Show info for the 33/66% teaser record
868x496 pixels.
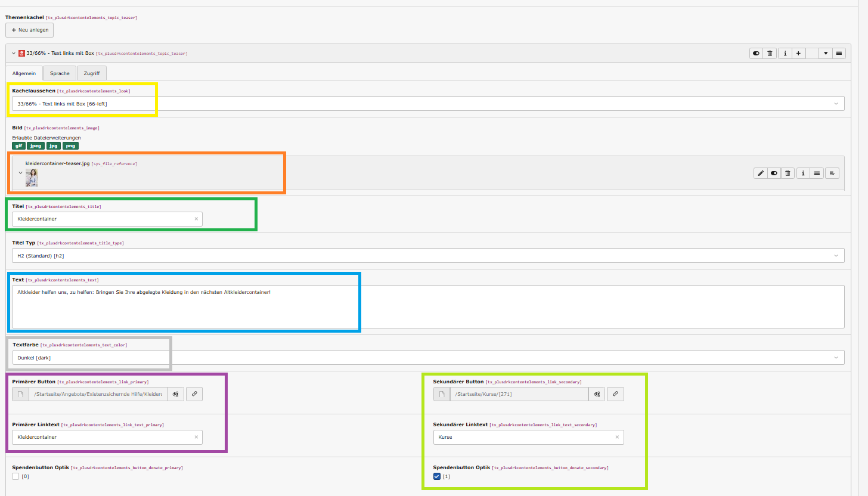pyautogui.click(x=785, y=53)
